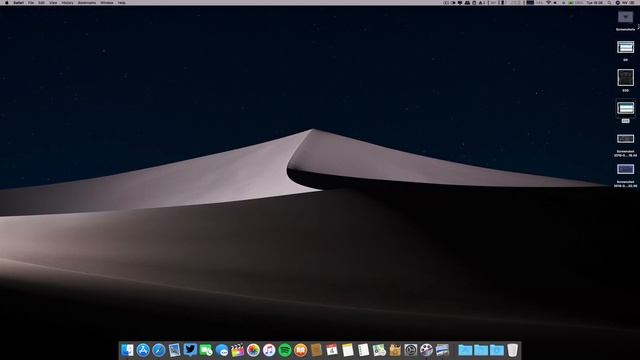Open Spotlight search in menu bar
The width and height of the screenshot is (640, 360).
coord(609,2)
